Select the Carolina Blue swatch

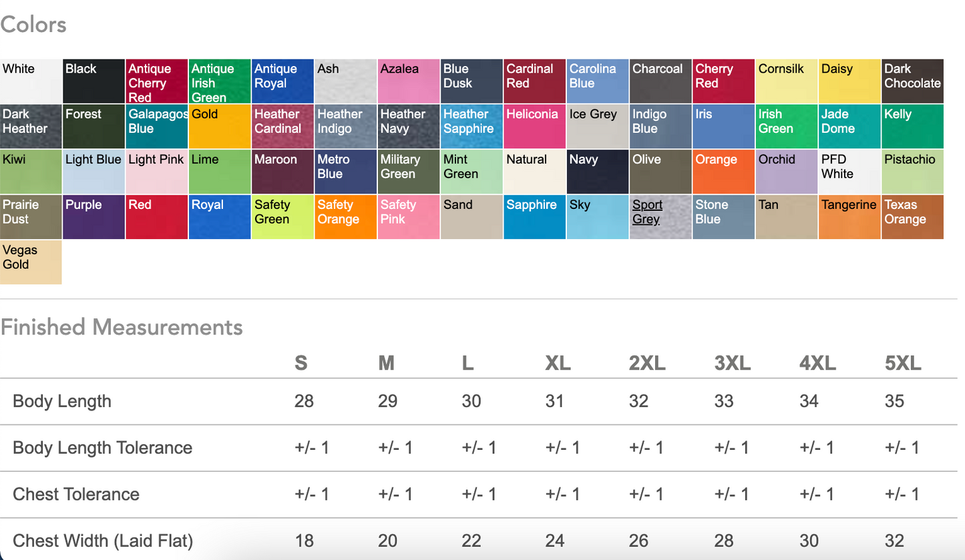(x=598, y=81)
